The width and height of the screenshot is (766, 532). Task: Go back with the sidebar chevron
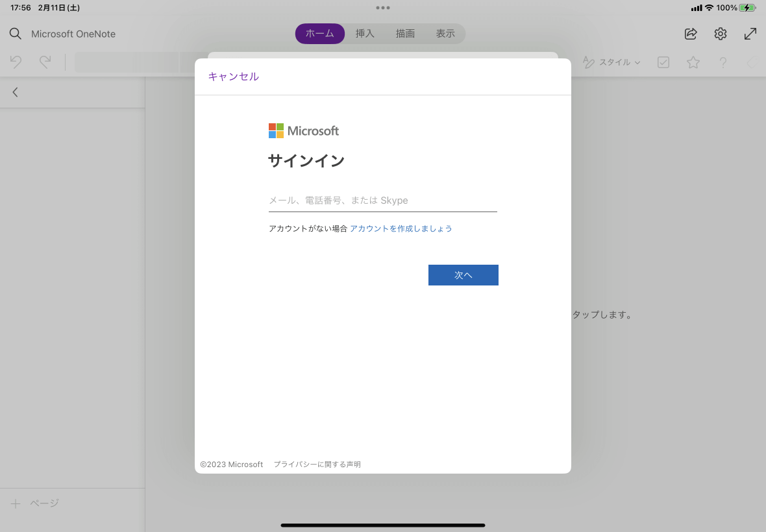tap(15, 92)
